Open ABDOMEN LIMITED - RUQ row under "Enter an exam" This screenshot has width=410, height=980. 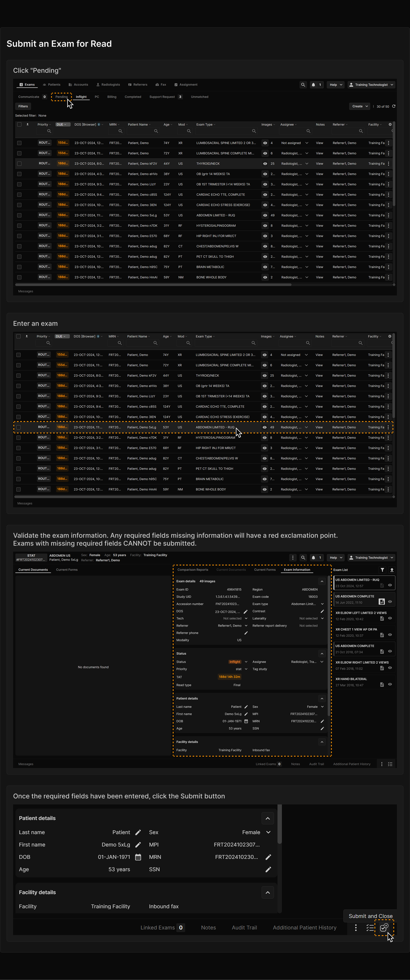pos(204,427)
